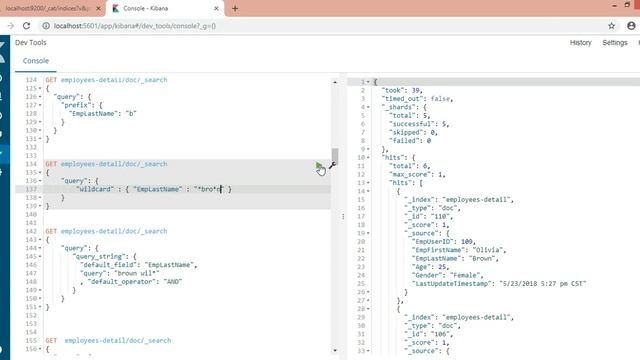
Task: Minimize the browser window
Action: click(x=614, y=5)
